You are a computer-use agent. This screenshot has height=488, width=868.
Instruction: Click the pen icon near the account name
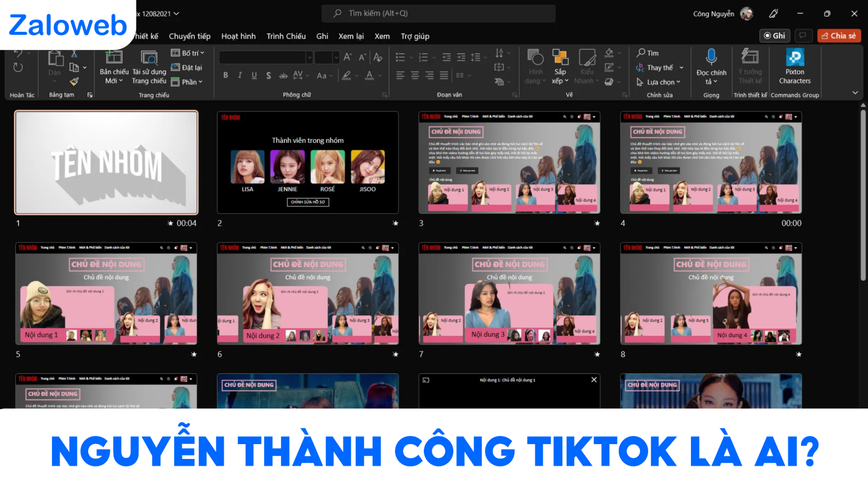coord(774,13)
